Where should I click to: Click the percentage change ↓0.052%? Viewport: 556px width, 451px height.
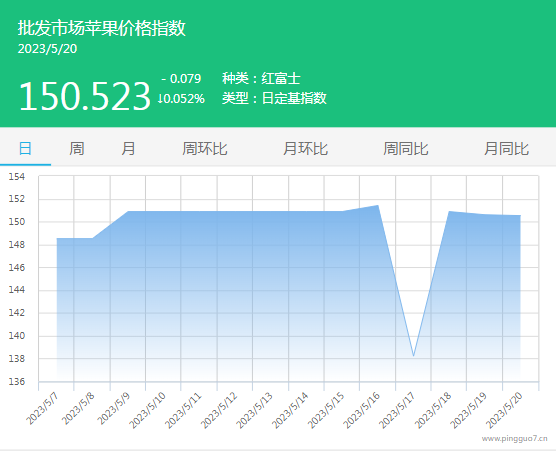[181, 99]
